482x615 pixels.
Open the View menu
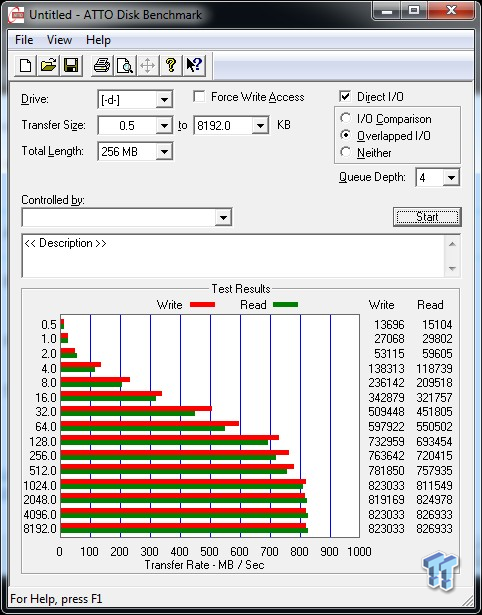pyautogui.click(x=59, y=40)
